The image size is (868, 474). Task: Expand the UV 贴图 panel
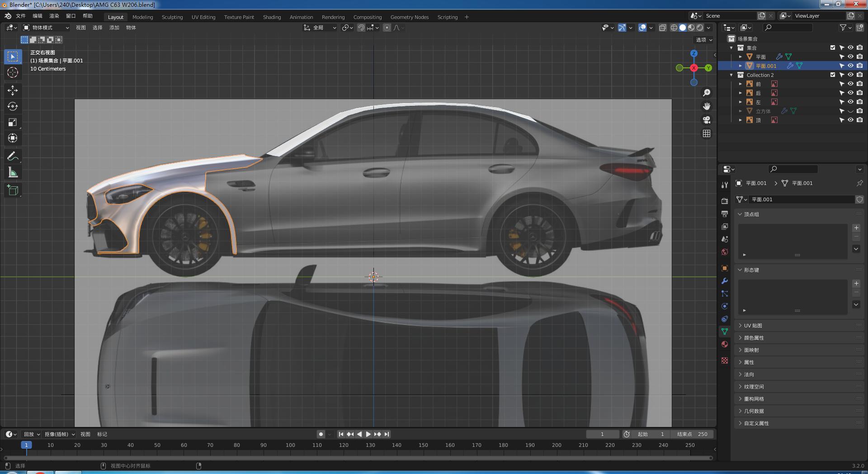[x=740, y=326]
